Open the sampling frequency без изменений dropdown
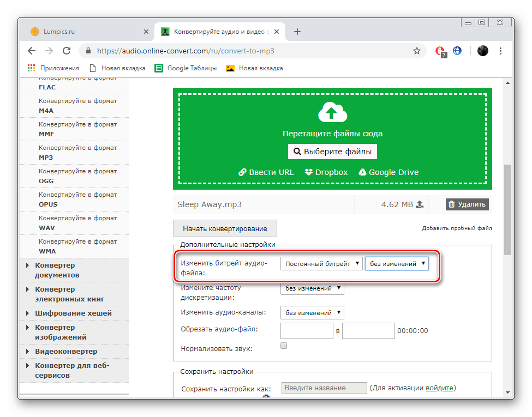The image size is (532, 417). (312, 288)
